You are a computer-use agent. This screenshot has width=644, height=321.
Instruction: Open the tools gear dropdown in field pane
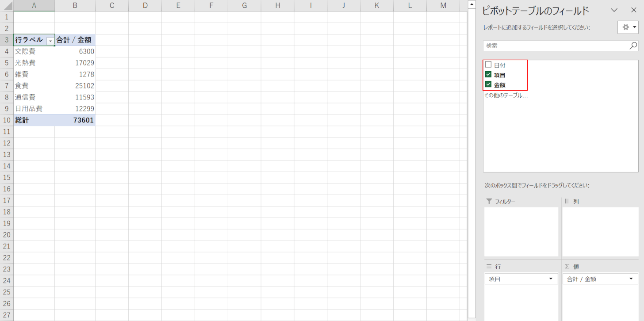click(x=628, y=27)
